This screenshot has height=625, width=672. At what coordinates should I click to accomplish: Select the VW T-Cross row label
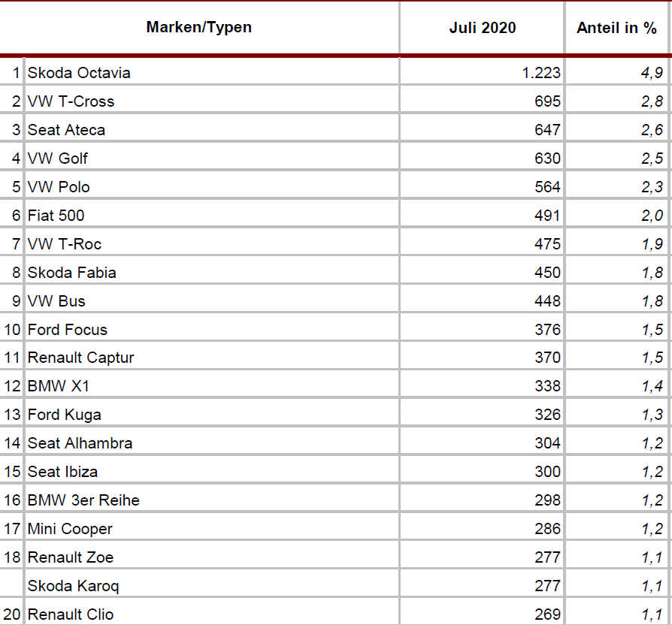[71, 101]
